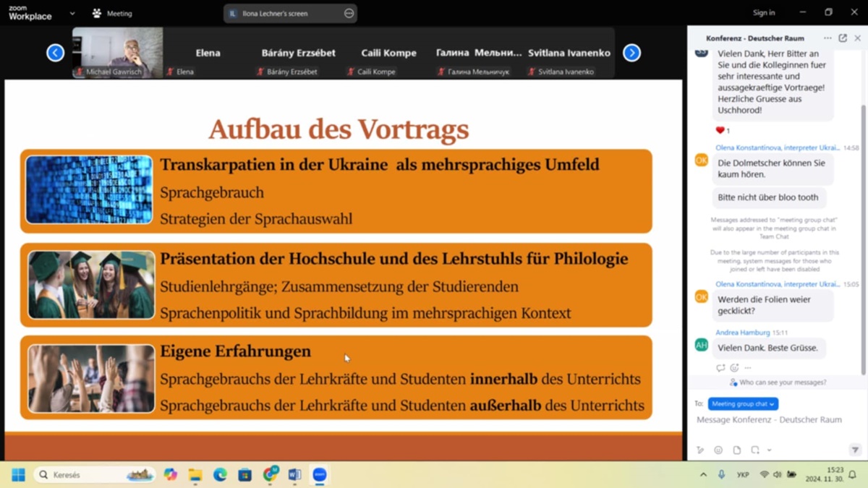Pop out the chat panel into a window
Viewport: 868px width, 488px height.
point(843,38)
